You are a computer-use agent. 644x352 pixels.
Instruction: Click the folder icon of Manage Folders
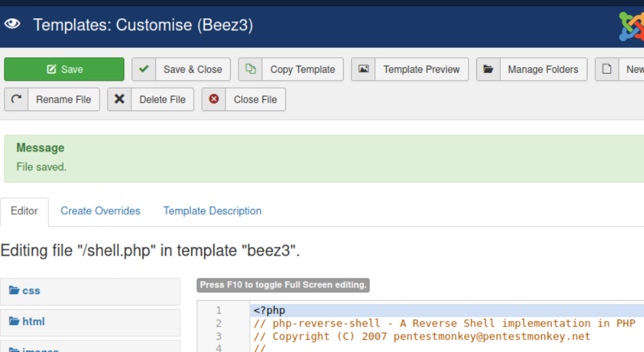(x=488, y=69)
